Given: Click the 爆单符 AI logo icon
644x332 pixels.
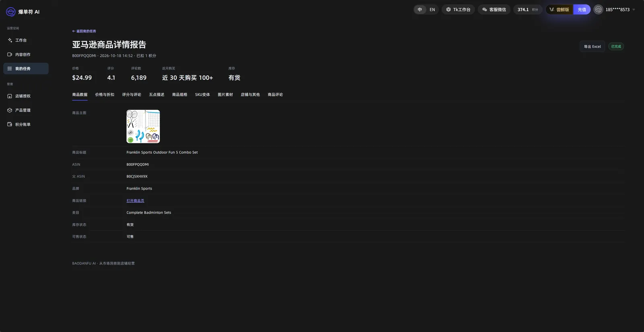Looking at the screenshot, I should [11, 12].
